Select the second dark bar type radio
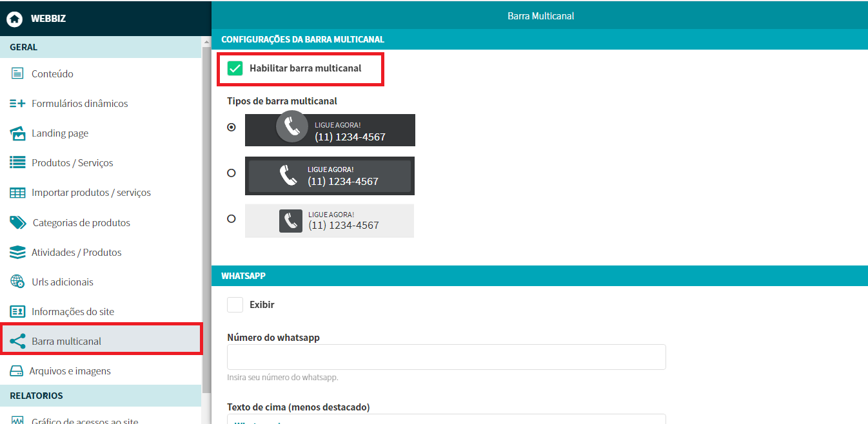868x424 pixels. pyautogui.click(x=232, y=173)
